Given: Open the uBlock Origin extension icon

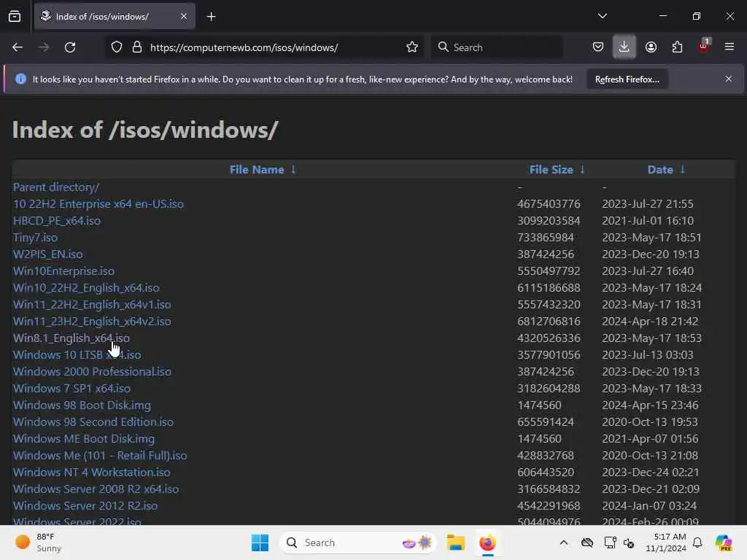Looking at the screenshot, I should click(x=704, y=46).
